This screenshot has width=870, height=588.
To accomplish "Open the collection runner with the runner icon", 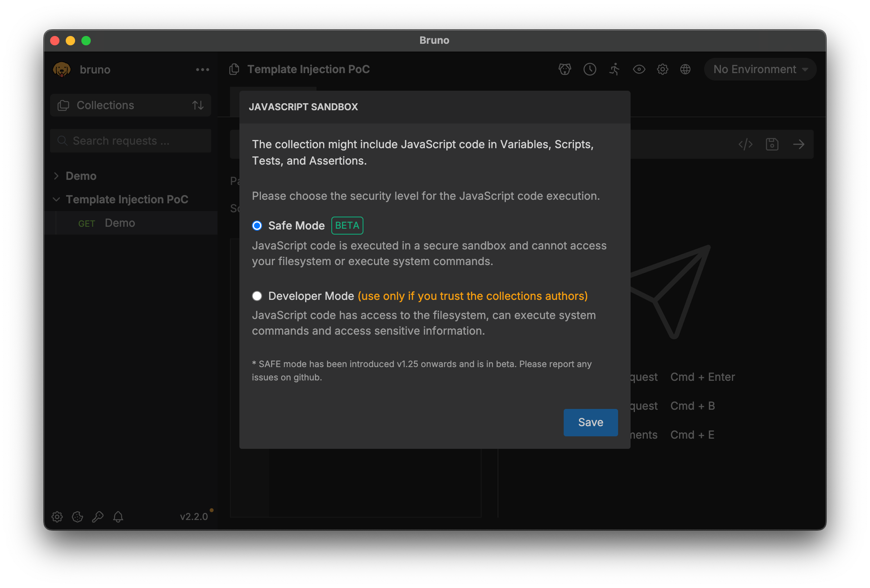I will pyautogui.click(x=614, y=69).
